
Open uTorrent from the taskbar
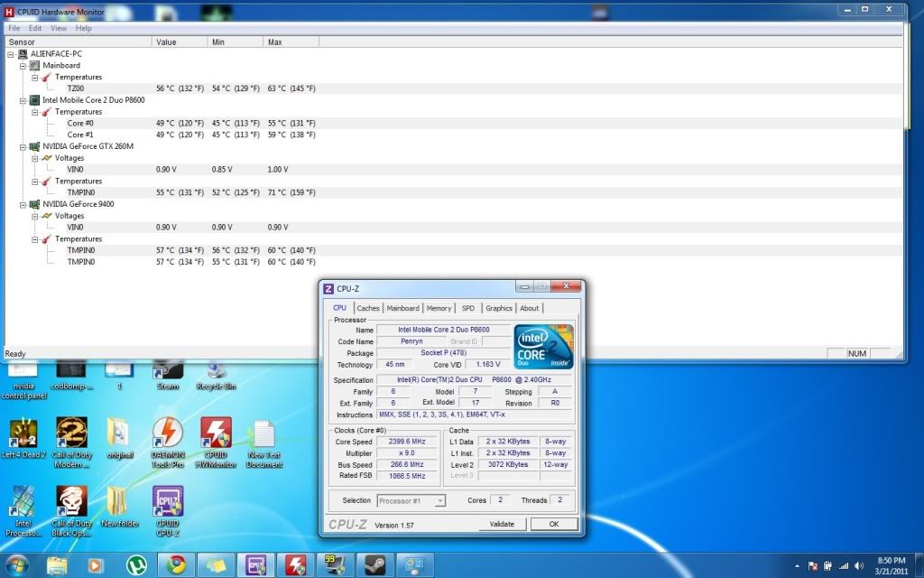coord(137,565)
